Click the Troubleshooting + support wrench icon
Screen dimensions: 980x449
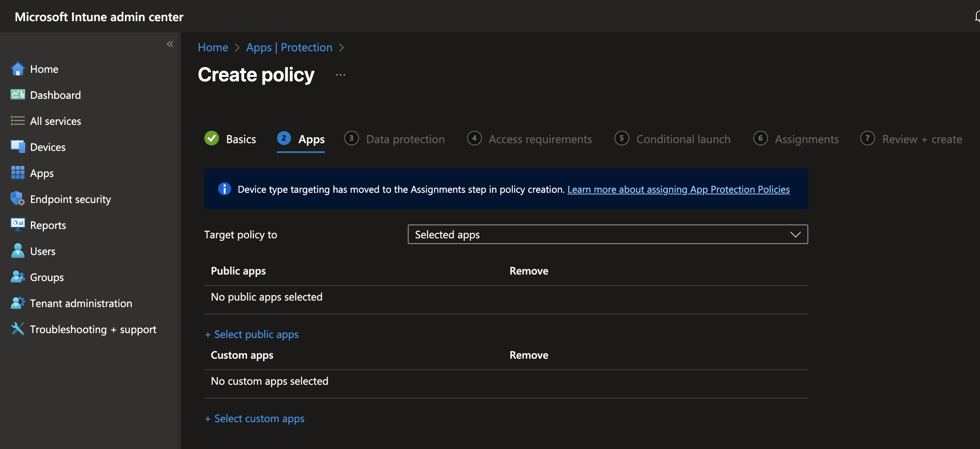17,328
